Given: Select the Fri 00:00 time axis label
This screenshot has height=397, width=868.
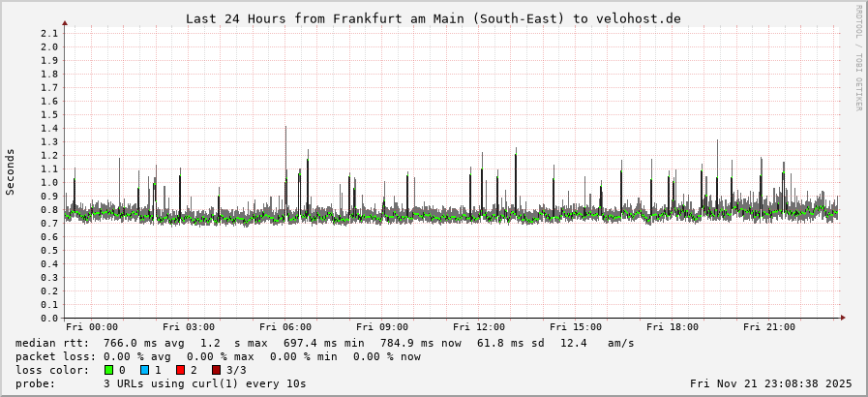Looking at the screenshot, I should click(92, 327).
